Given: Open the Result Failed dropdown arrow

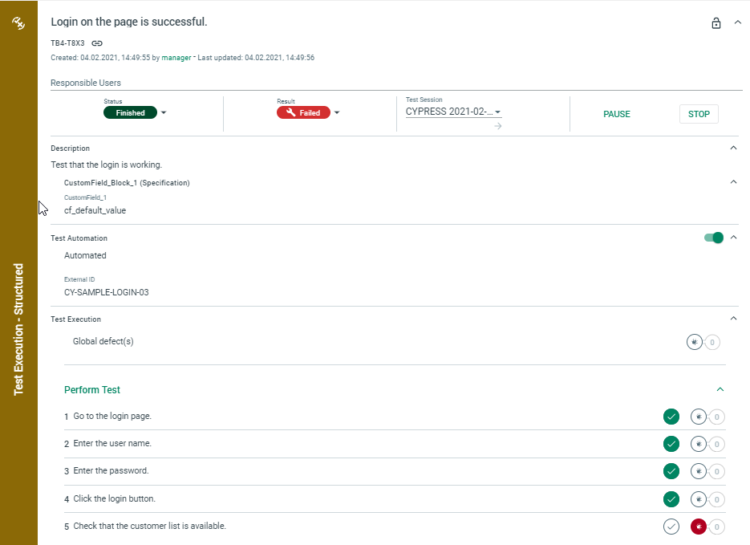Looking at the screenshot, I should point(337,113).
